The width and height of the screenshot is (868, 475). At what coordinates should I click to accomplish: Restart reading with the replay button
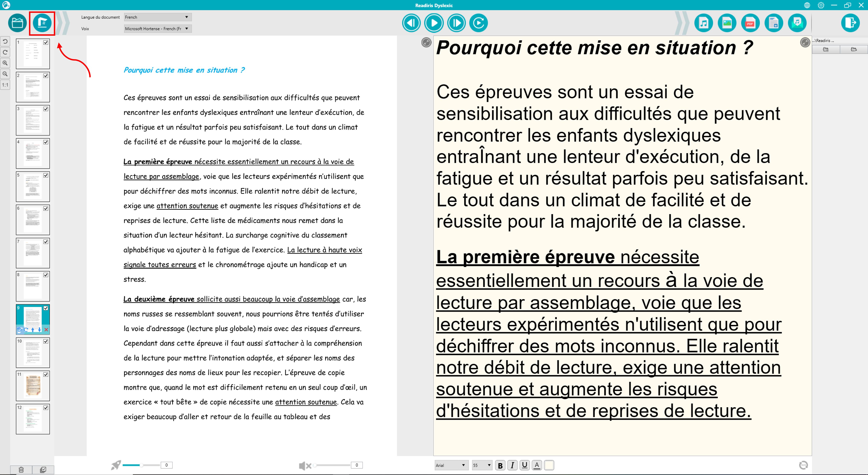click(x=478, y=23)
